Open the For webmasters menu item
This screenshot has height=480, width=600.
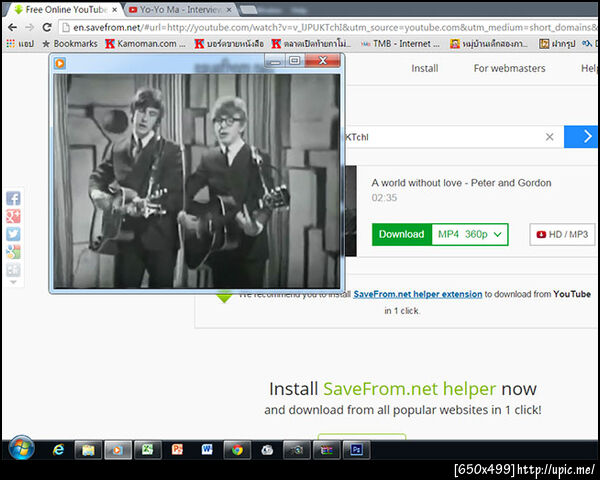509,69
